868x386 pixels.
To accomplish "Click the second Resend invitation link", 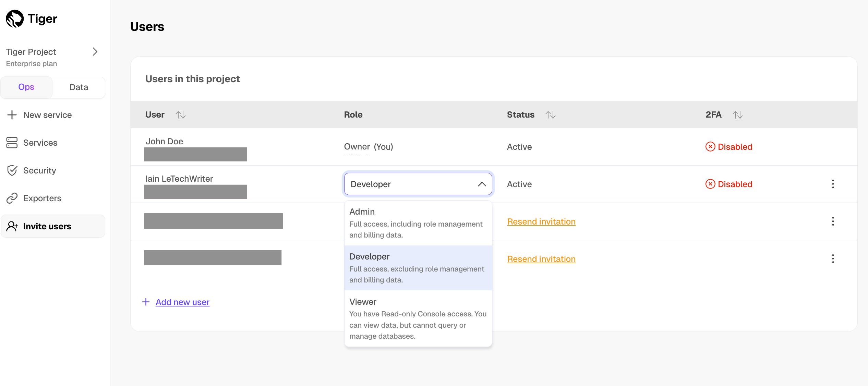I will [x=541, y=259].
